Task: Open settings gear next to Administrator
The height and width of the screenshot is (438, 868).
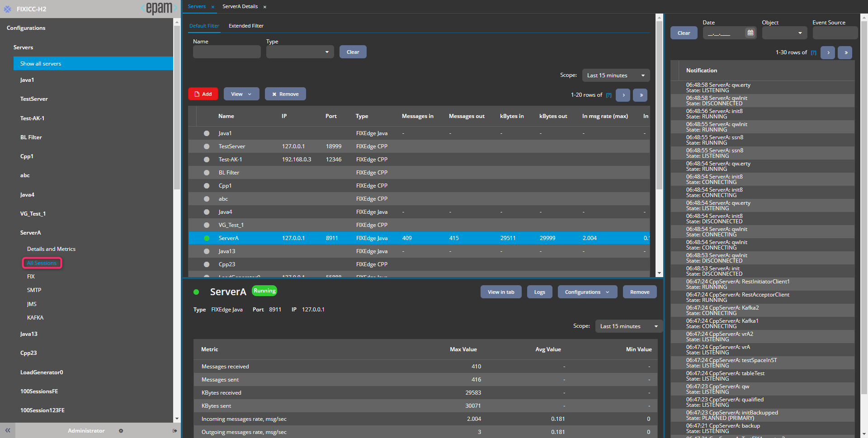Action: 121,431
